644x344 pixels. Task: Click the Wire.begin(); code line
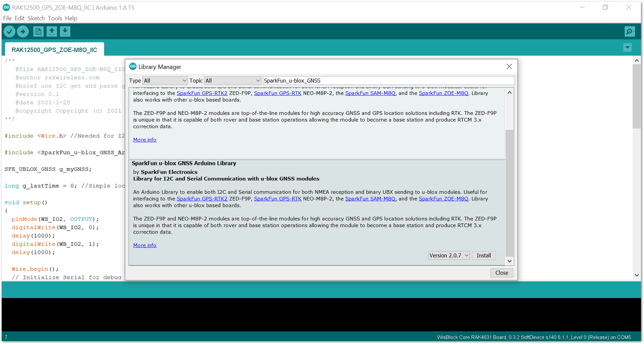click(x=35, y=269)
